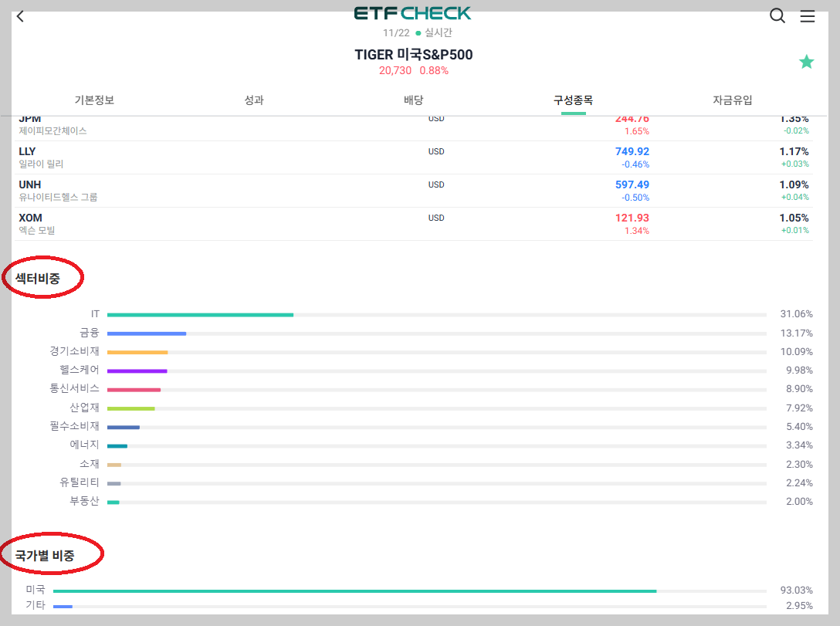This screenshot has height=626, width=840.
Task: Click the 9.98% sector value
Action: [x=799, y=370]
